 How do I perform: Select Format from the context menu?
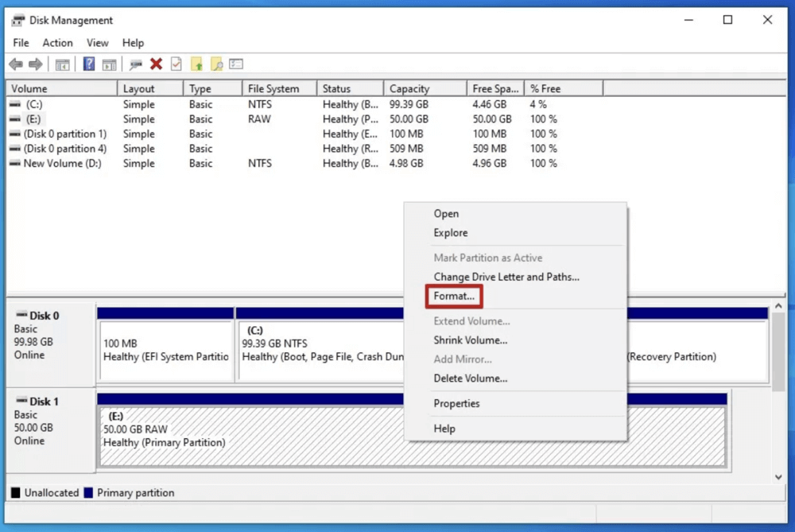(453, 296)
